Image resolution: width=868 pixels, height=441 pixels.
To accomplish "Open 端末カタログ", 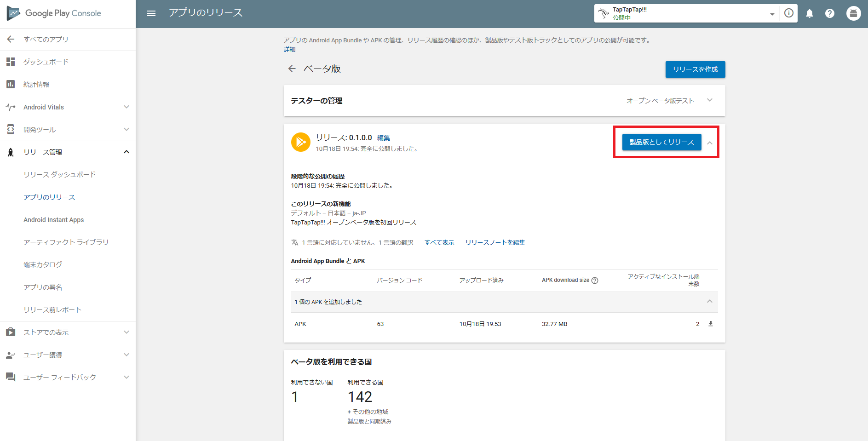I will point(43,265).
